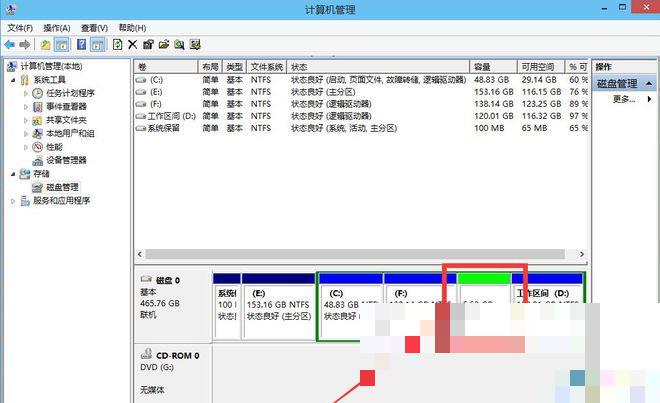Click the volume list scrollbar left arrow

[x=140, y=254]
